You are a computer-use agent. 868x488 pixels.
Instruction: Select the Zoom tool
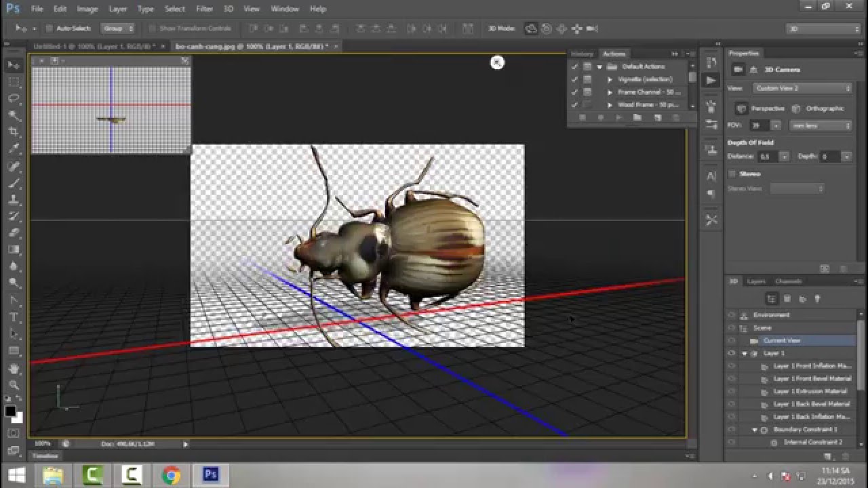[x=14, y=385]
